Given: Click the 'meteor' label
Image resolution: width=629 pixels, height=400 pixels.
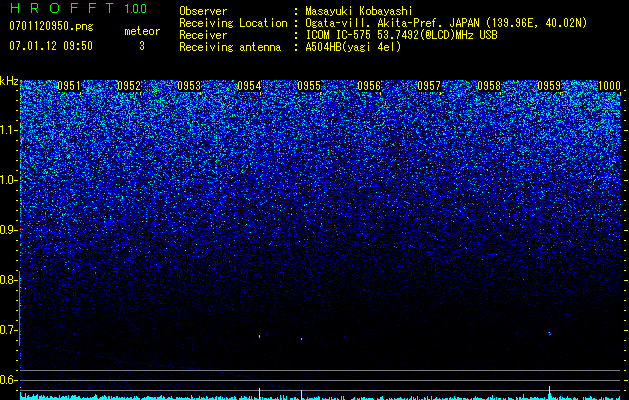Looking at the screenshot, I should [142, 31].
